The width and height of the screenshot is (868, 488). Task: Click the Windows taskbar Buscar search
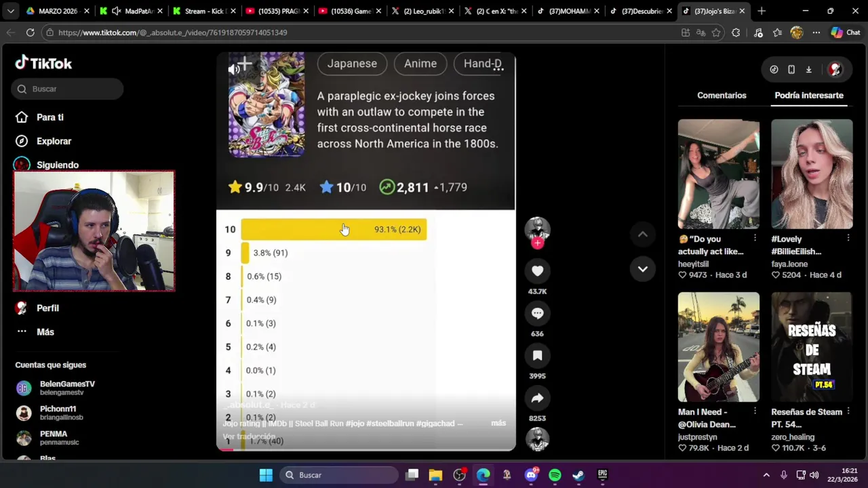point(339,475)
